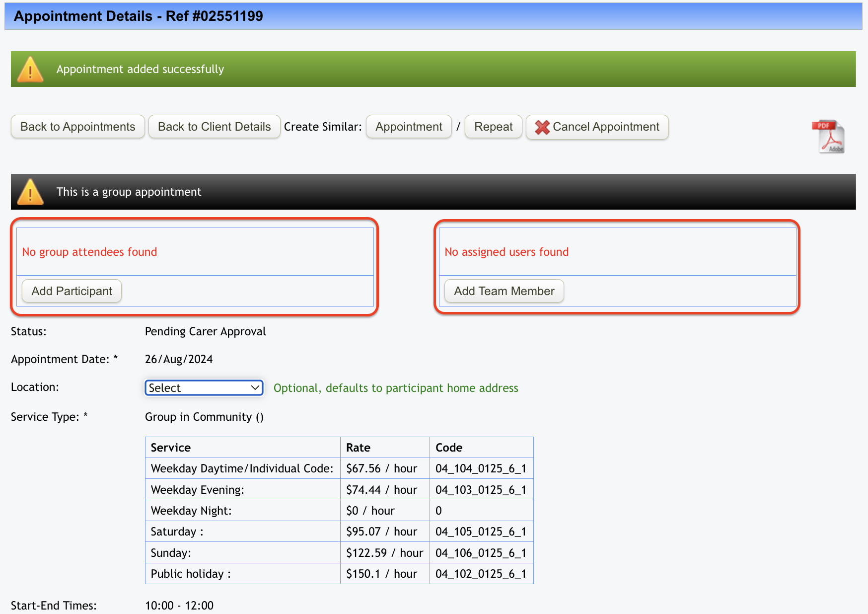Click appointment date 26/Aug/2024

[x=179, y=359]
